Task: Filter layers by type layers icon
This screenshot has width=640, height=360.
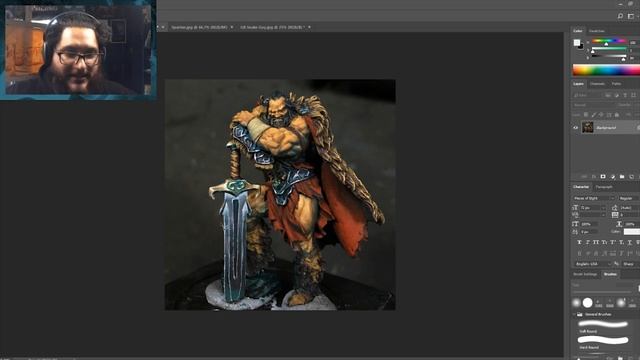Action: click(x=625, y=95)
